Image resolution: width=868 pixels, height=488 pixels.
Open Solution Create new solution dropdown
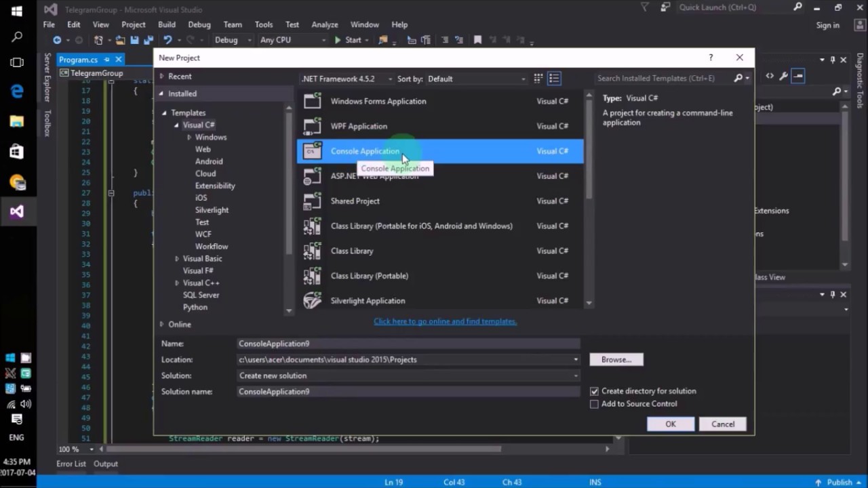(x=576, y=375)
